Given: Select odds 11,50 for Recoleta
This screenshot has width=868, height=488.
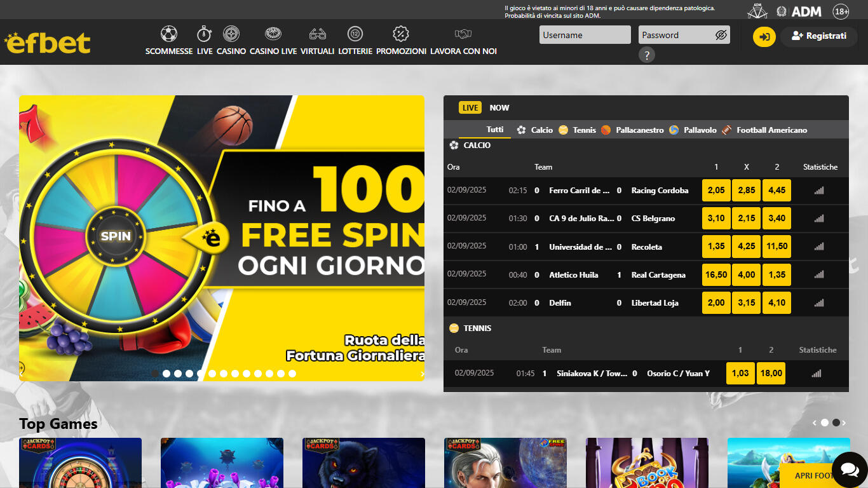Looking at the screenshot, I should 776,247.
